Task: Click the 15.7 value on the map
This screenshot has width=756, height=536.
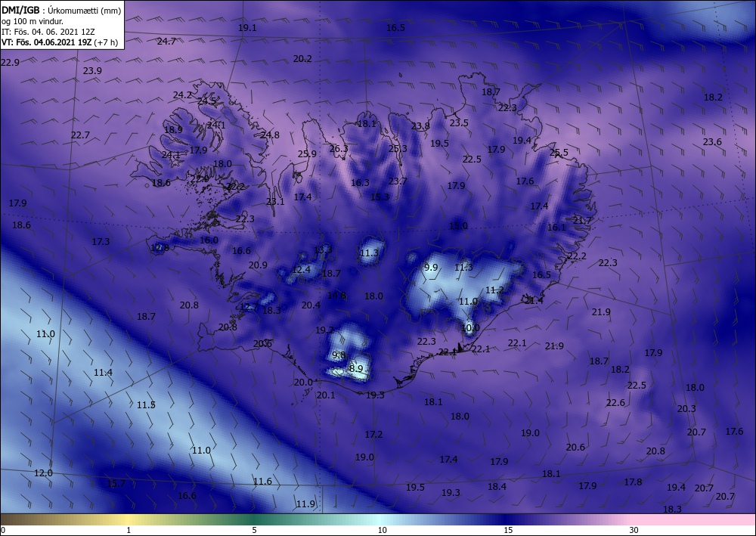Action: point(116,484)
